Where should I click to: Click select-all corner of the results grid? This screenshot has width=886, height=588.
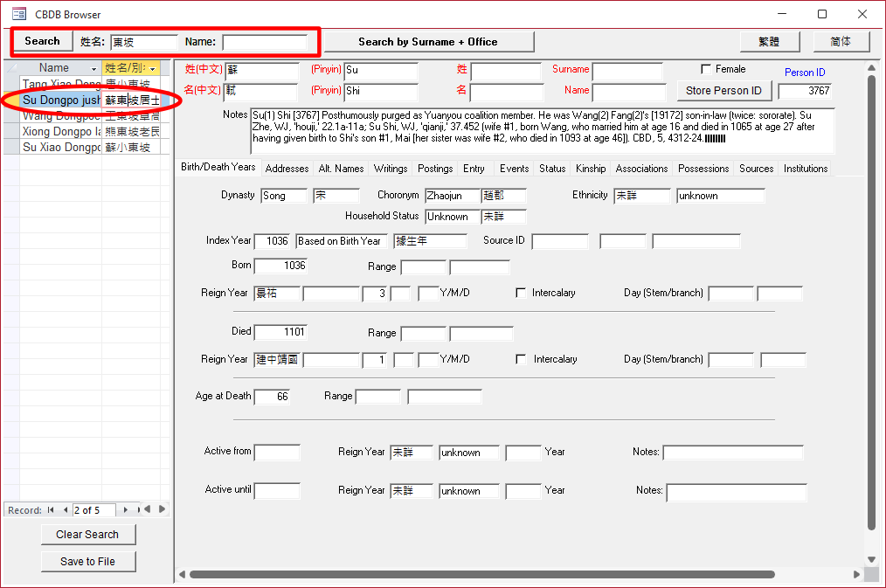point(11,68)
